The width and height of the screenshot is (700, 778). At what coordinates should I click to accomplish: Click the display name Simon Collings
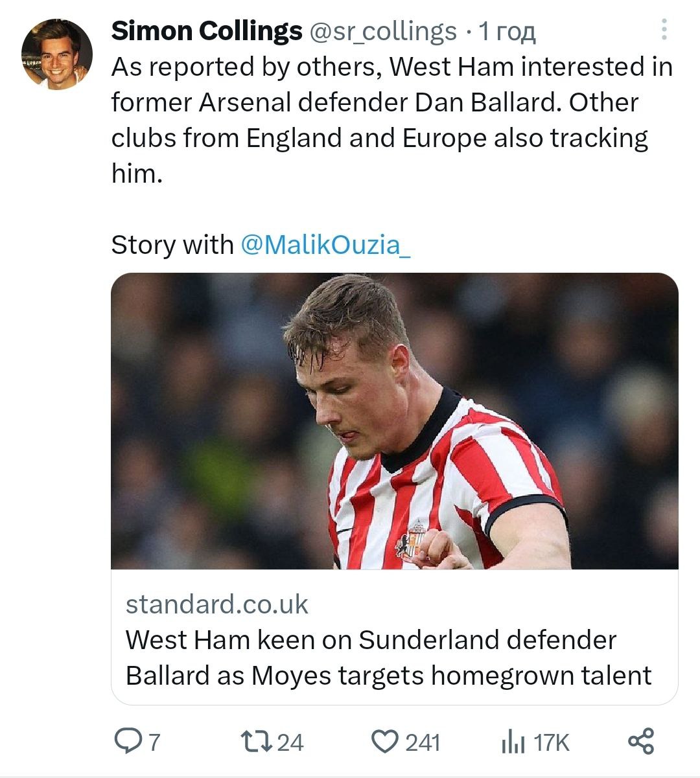[207, 30]
